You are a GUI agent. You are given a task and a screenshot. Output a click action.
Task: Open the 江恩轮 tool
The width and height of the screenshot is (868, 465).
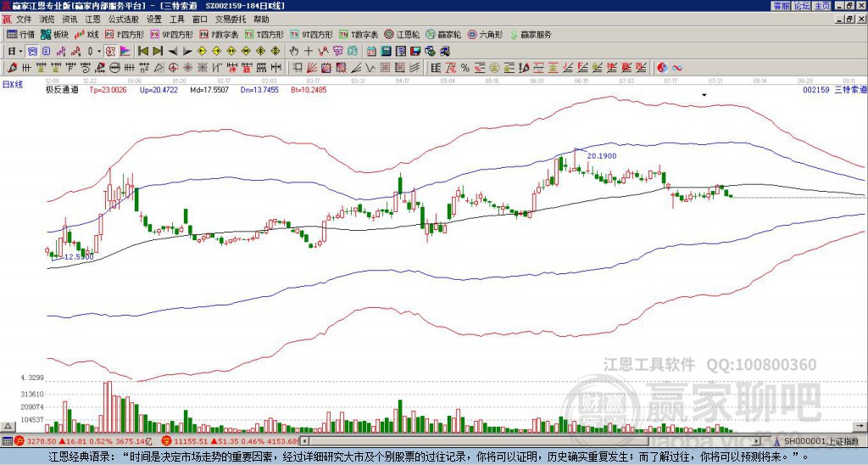pos(402,34)
